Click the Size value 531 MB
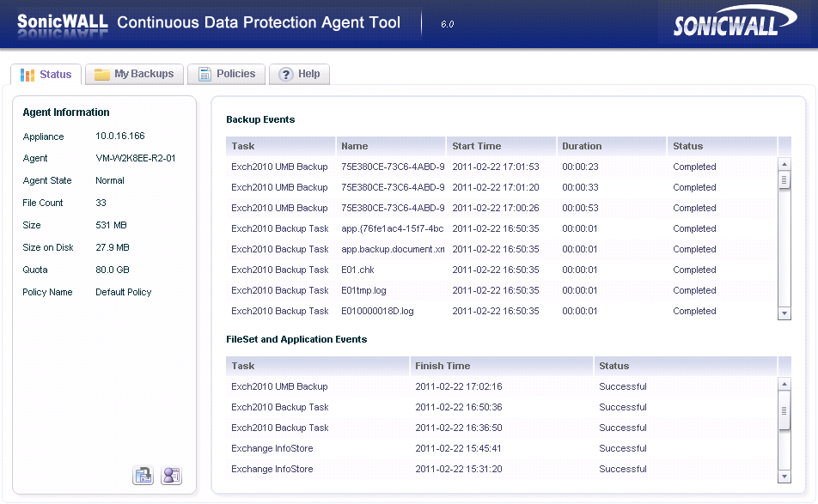Viewport: 818px width, 504px height. coord(111,225)
